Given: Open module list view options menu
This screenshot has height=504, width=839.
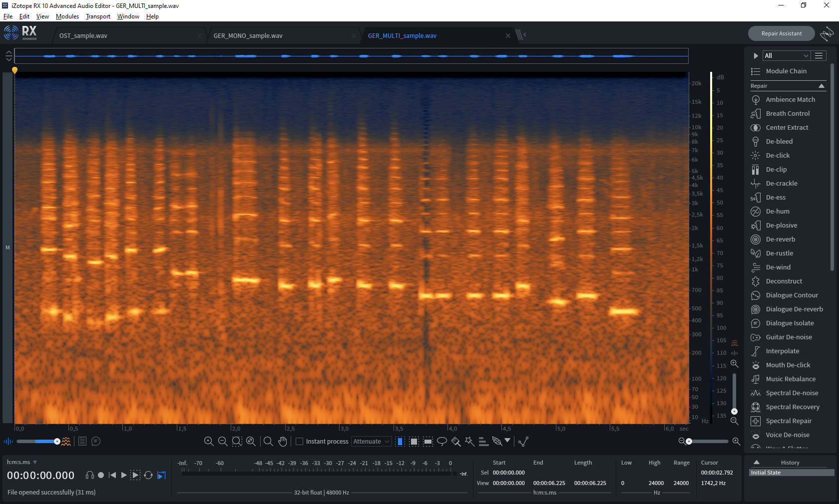Looking at the screenshot, I should point(819,56).
